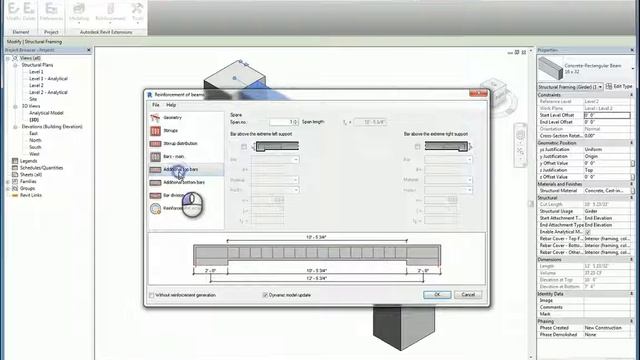
Task: Click the Schedules/Quantities icon in Project Browser
Action: (15, 168)
